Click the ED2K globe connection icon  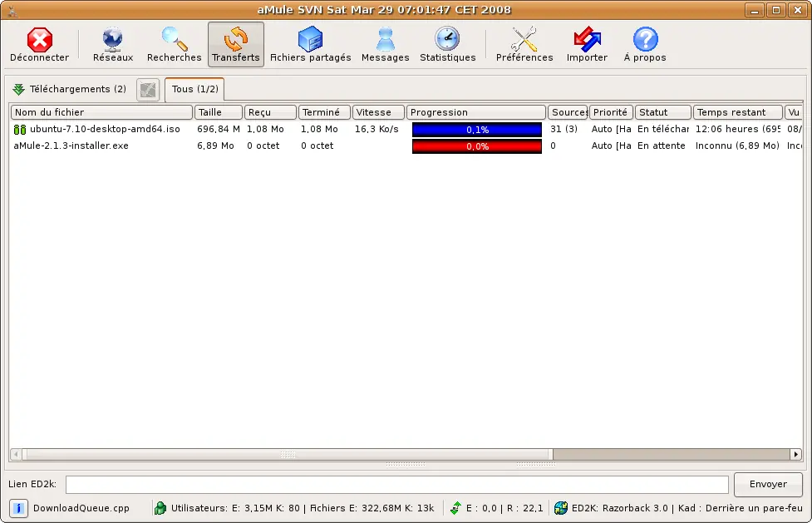tap(561, 509)
